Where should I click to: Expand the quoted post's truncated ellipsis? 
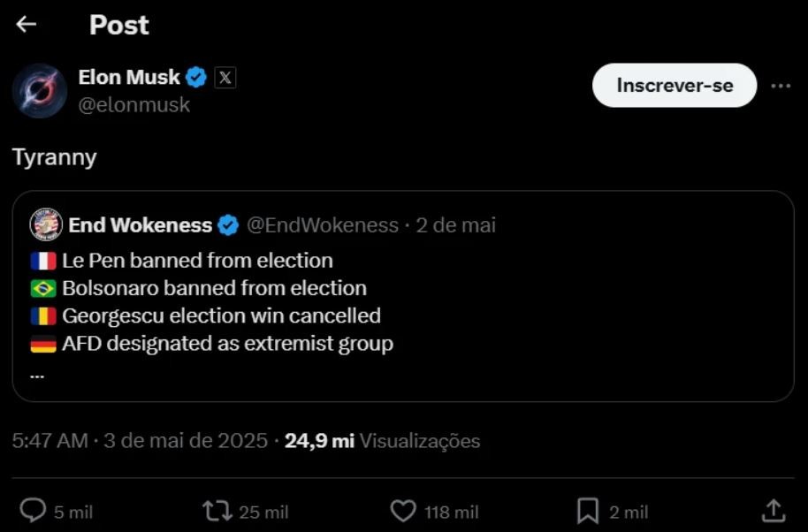tap(37, 376)
